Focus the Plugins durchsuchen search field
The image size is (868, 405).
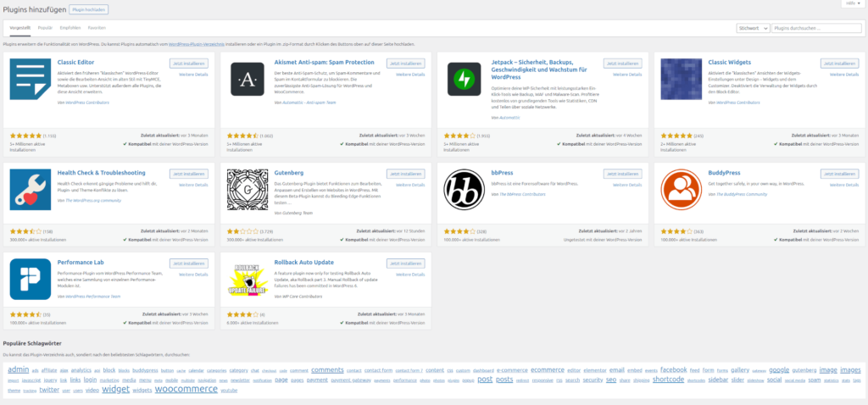pos(816,28)
